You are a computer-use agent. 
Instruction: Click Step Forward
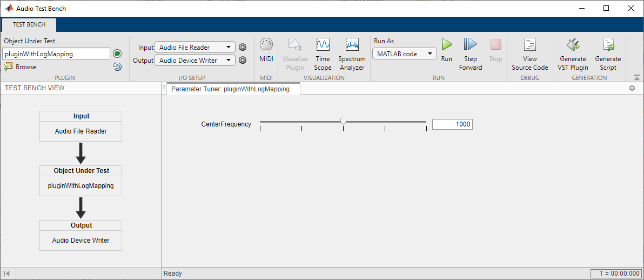(x=471, y=55)
